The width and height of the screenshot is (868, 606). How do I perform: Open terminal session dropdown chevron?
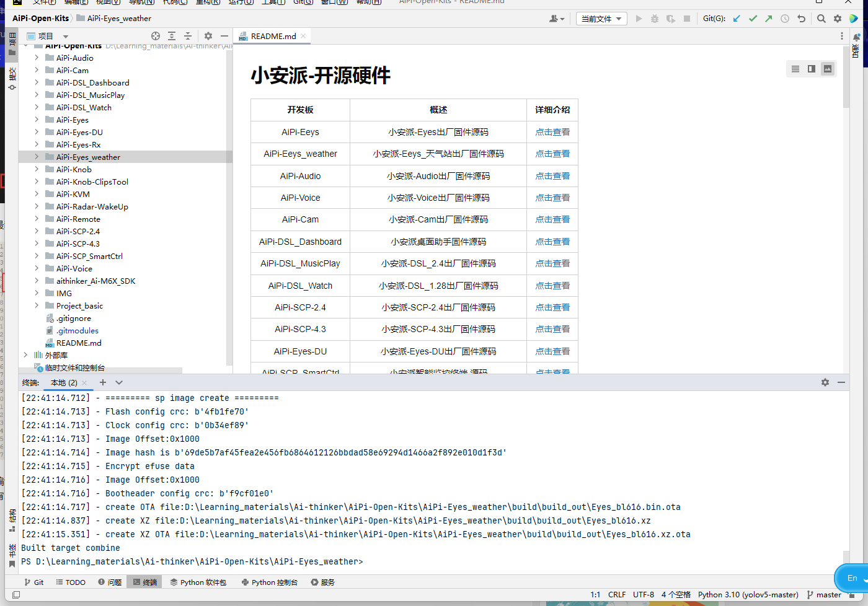119,382
